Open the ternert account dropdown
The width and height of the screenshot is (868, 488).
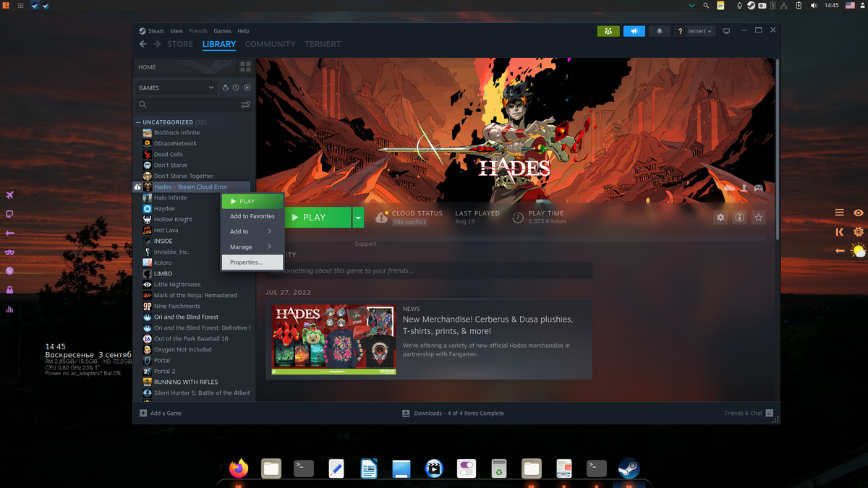point(695,31)
